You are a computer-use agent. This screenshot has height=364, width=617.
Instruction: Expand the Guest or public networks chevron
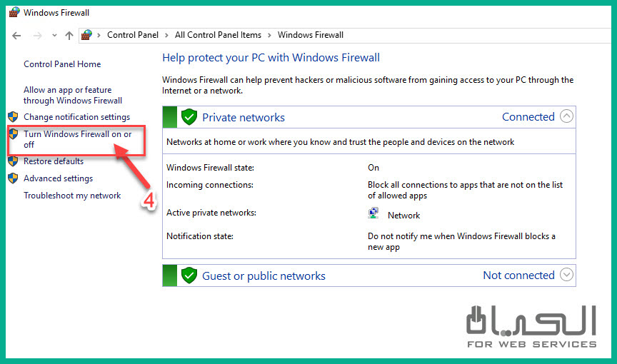(x=566, y=275)
